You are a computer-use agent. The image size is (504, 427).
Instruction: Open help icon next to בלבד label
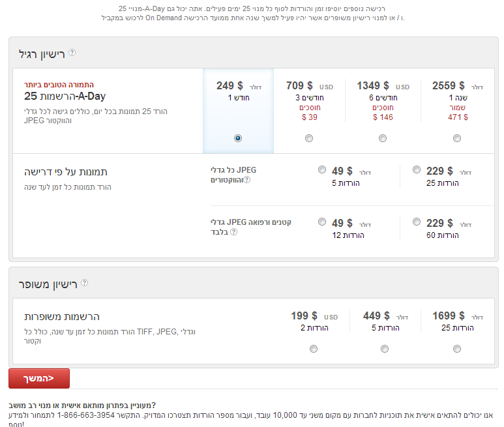click(234, 231)
